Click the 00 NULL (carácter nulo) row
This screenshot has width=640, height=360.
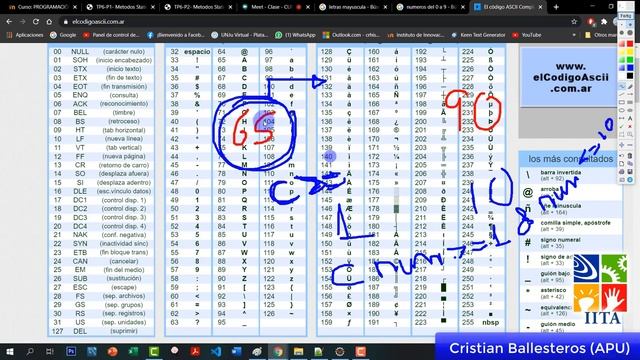pos(101,51)
